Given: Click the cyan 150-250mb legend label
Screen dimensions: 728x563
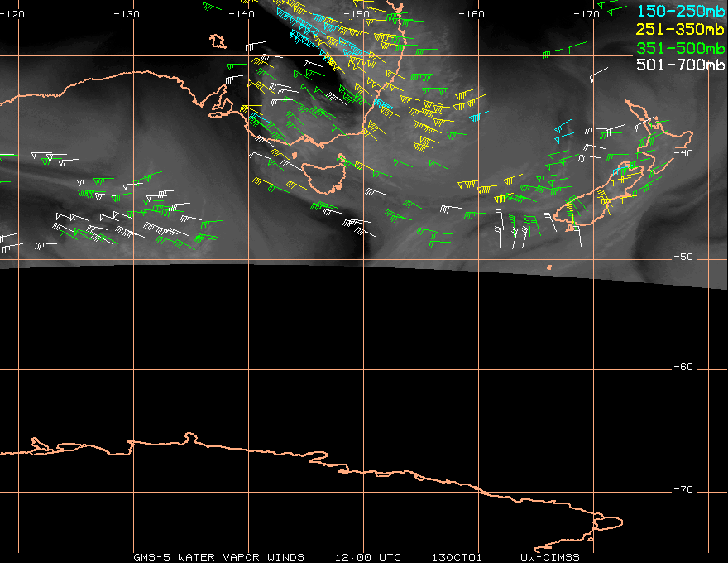Looking at the screenshot, I should click(x=681, y=11).
